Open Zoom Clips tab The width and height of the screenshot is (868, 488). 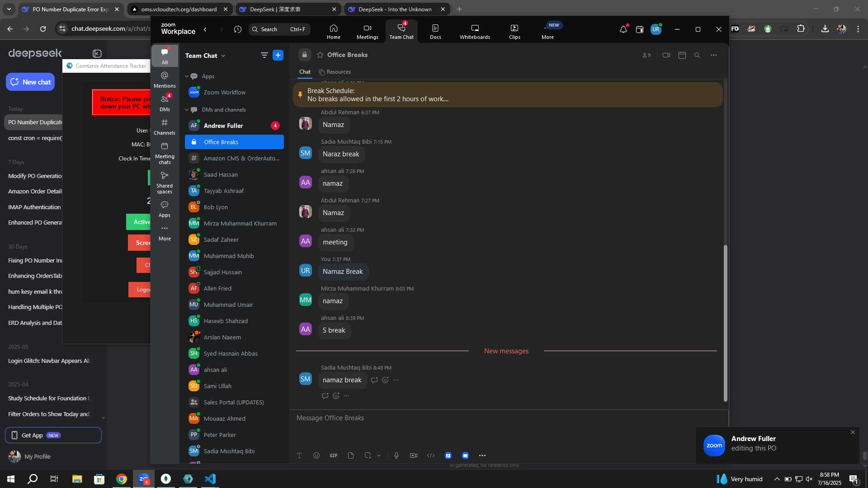(x=514, y=32)
